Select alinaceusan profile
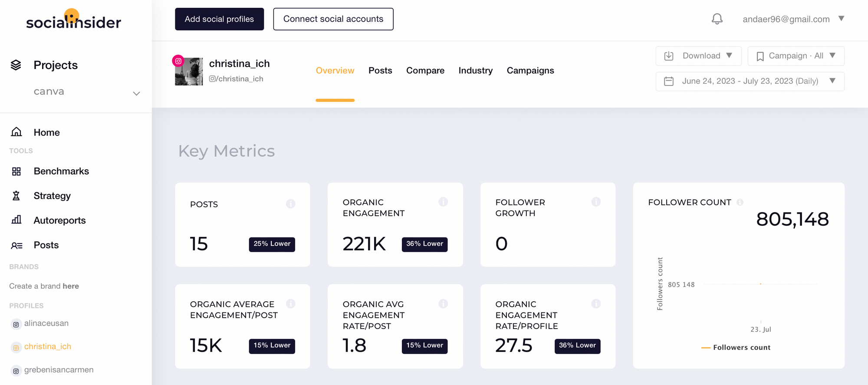 (46, 323)
